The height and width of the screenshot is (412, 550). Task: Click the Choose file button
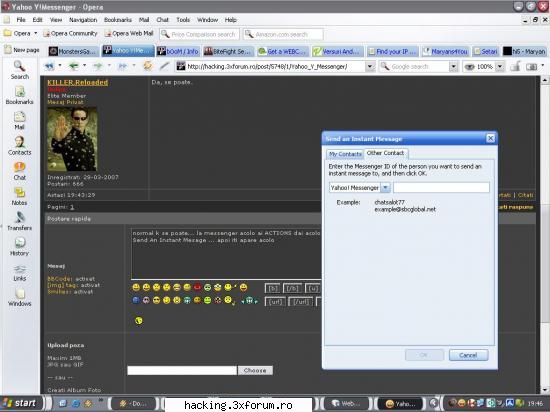tap(255, 370)
